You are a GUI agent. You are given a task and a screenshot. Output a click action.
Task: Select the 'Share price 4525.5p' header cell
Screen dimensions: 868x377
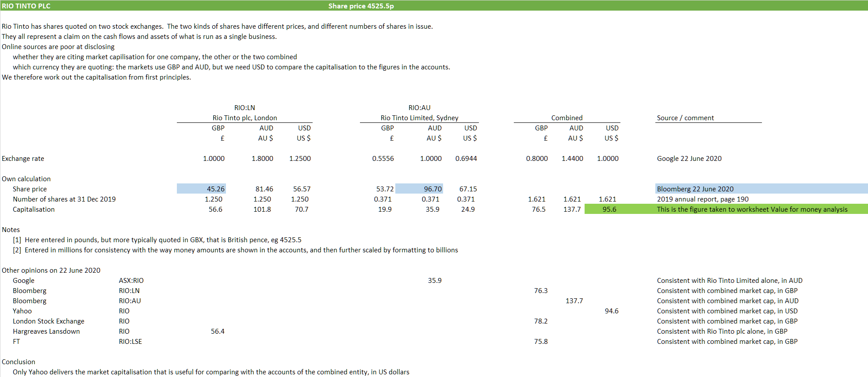(x=361, y=6)
